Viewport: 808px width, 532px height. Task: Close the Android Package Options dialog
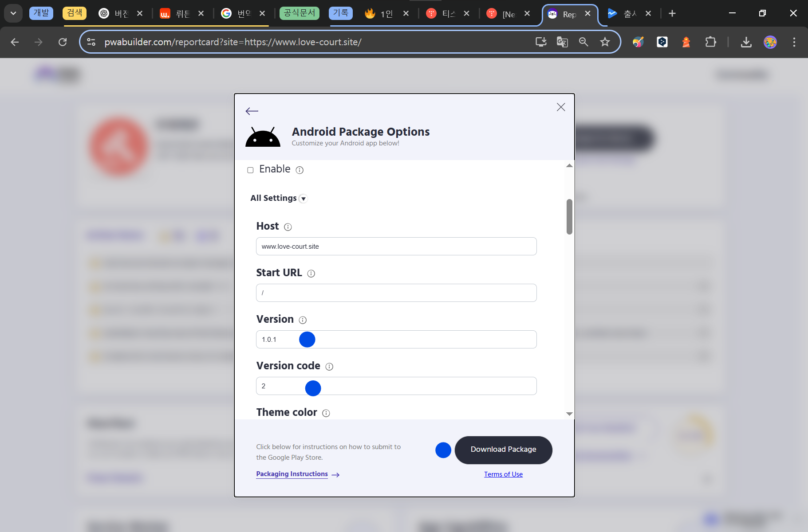[561, 107]
